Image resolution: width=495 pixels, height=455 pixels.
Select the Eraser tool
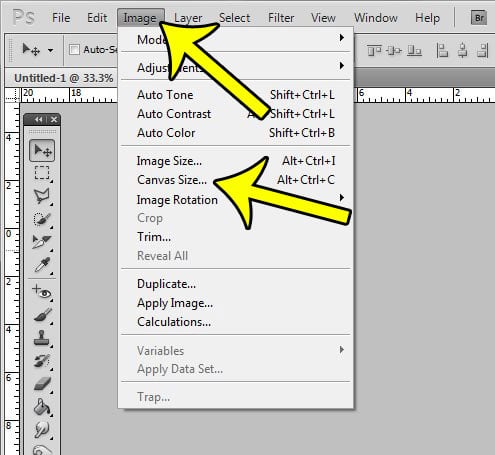pos(42,384)
